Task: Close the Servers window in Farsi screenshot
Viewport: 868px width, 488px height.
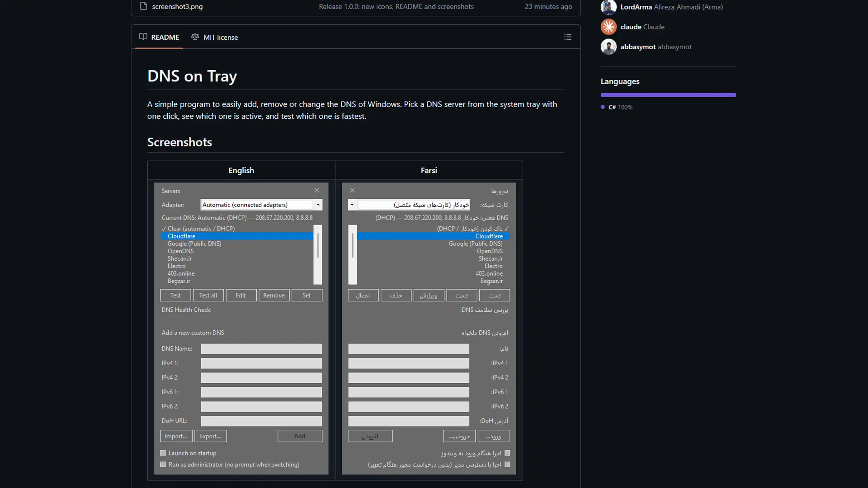Action: pos(353,190)
